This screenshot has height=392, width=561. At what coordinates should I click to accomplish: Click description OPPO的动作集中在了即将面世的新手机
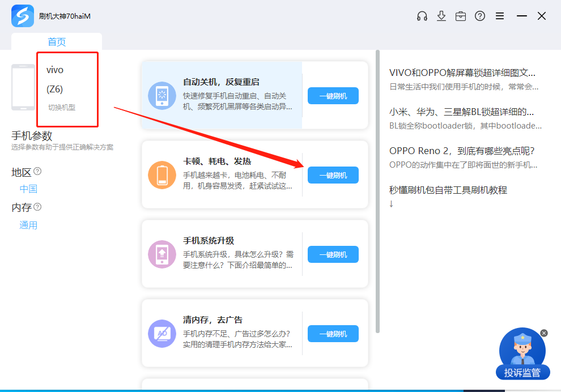coord(464,165)
